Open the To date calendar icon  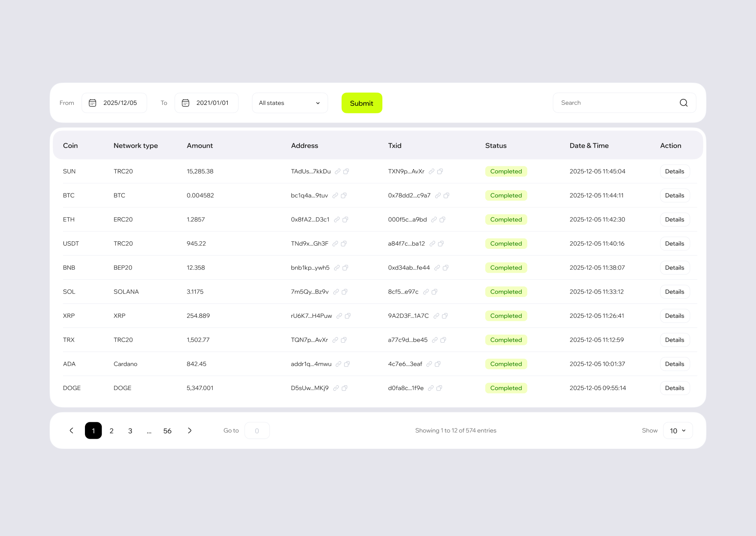pos(185,103)
